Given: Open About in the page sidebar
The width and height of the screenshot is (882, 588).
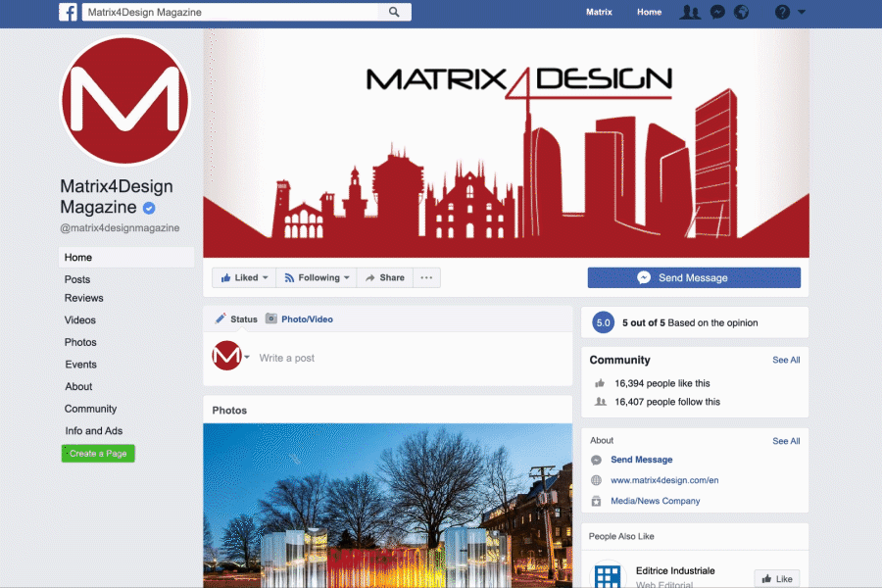Looking at the screenshot, I should click(78, 386).
